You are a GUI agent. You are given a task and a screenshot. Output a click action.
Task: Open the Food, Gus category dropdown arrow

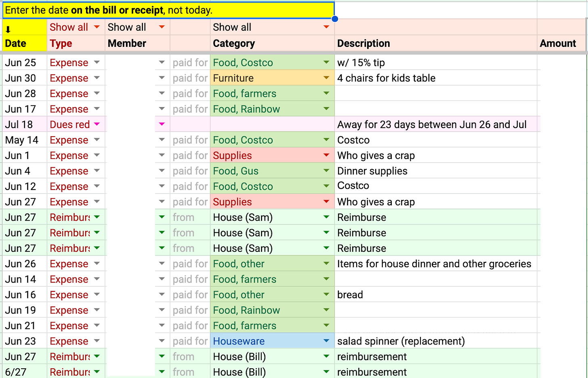click(x=326, y=171)
